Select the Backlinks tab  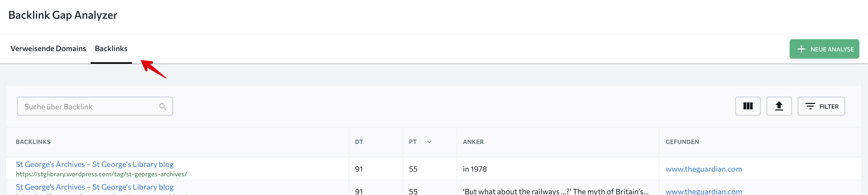111,49
